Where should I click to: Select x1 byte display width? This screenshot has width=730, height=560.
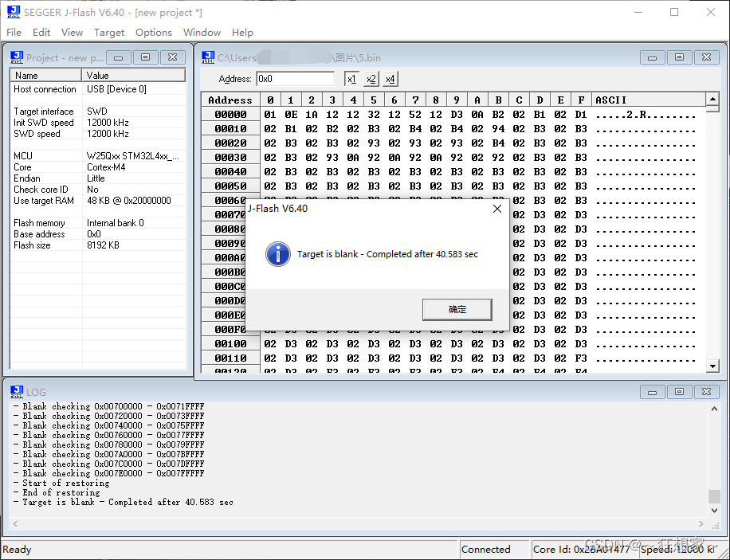point(351,79)
